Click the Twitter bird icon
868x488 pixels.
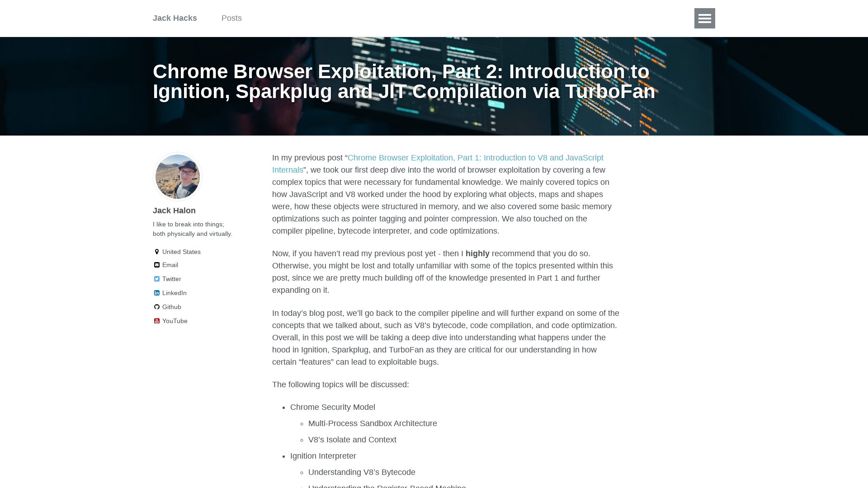156,278
